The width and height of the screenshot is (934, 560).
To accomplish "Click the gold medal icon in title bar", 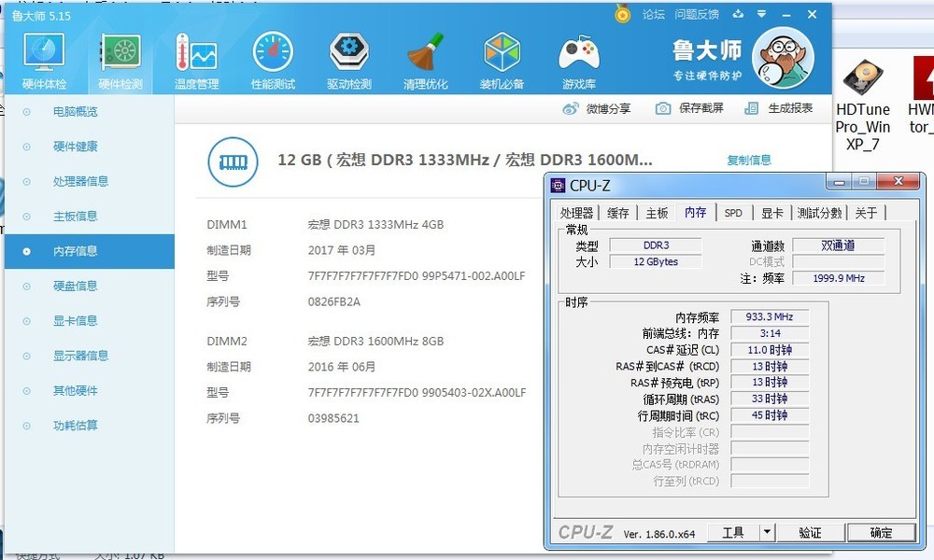I will [x=622, y=14].
